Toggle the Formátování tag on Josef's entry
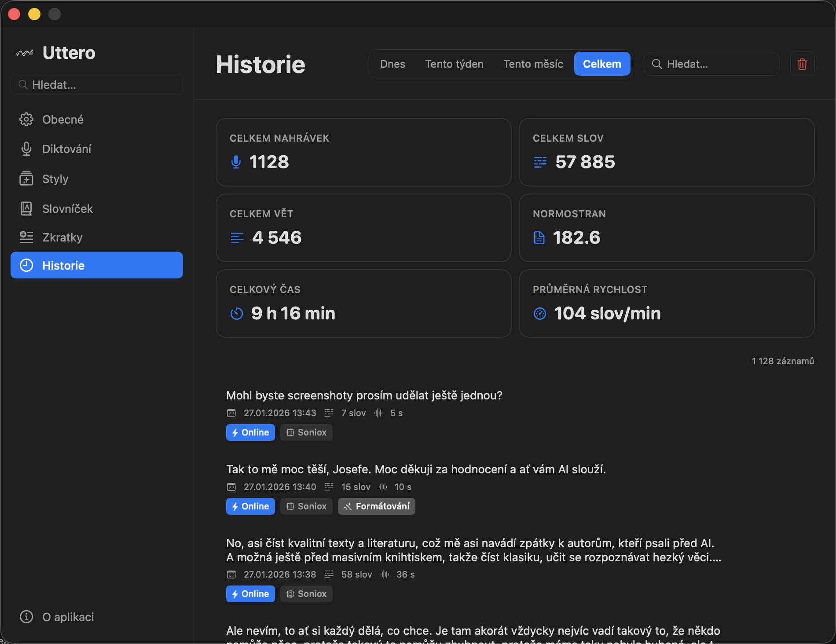Viewport: 836px width, 644px height. (x=376, y=506)
